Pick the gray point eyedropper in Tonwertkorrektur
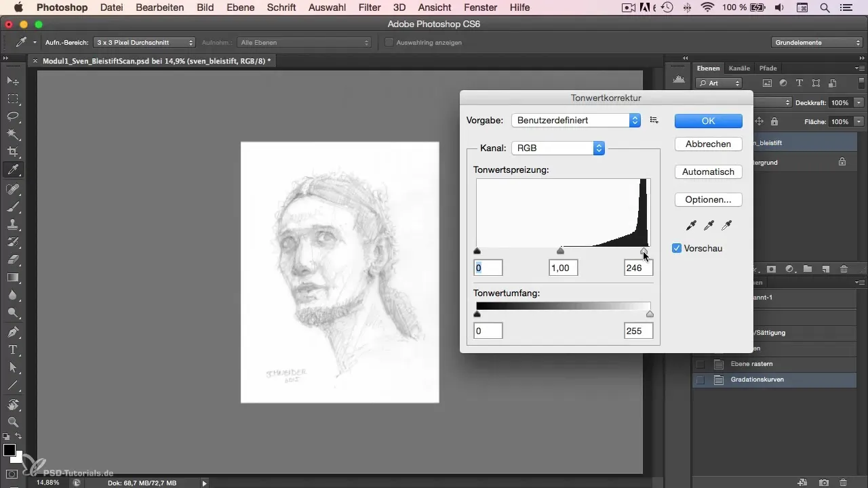Screen dimensions: 868x488 point(709,225)
